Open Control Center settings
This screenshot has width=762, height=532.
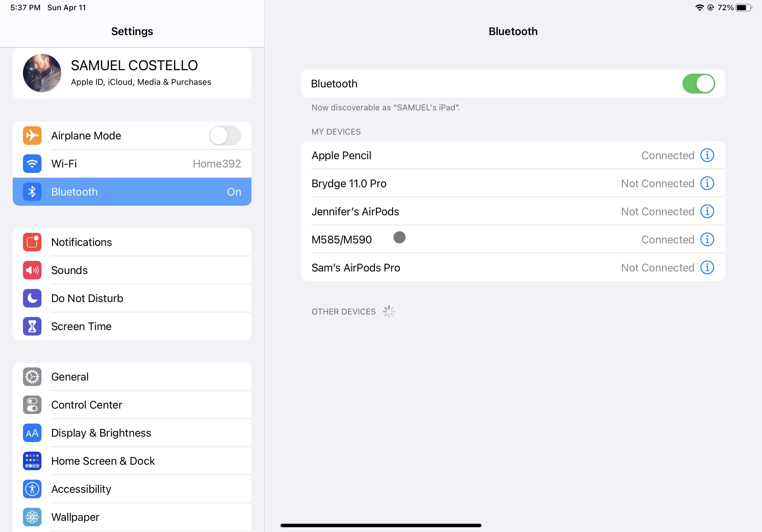132,405
